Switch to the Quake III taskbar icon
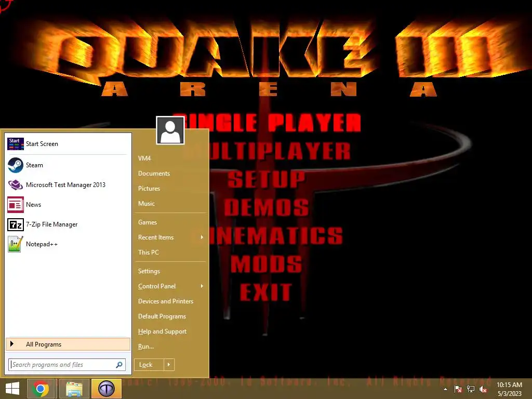 106,389
